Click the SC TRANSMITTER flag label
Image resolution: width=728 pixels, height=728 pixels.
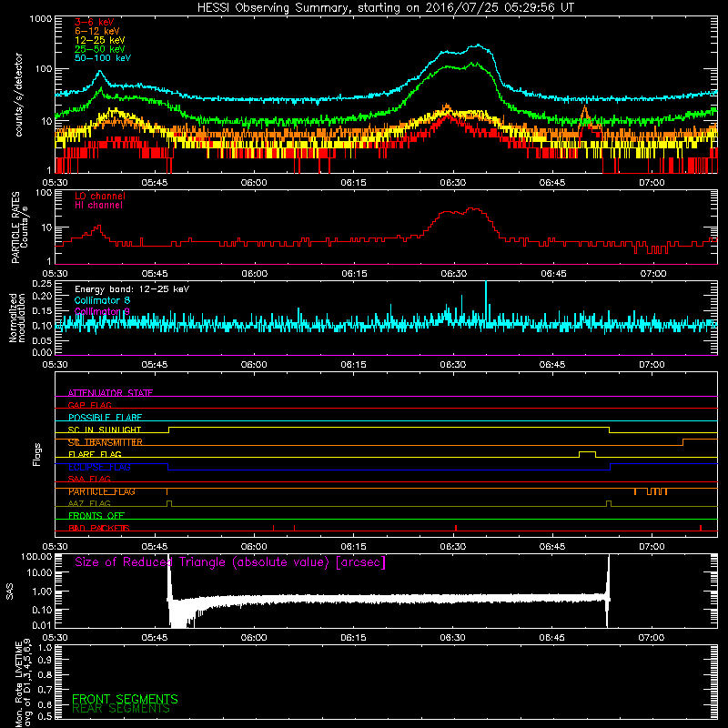(x=105, y=442)
